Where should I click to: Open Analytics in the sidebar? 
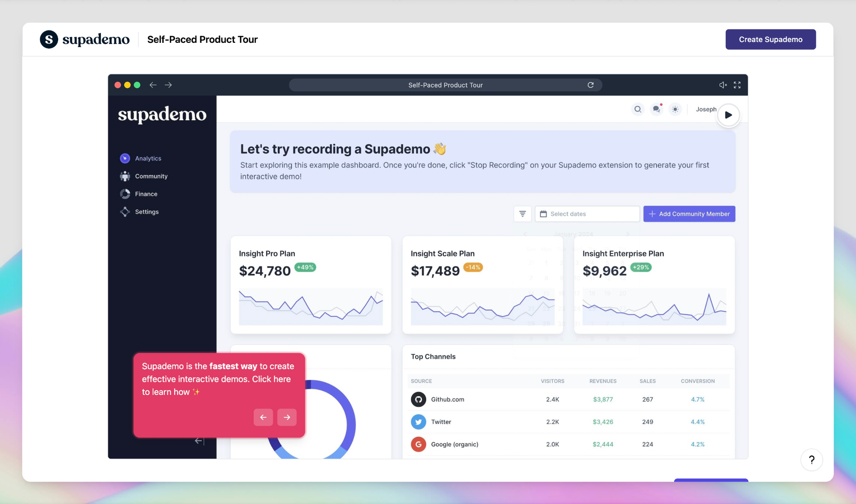[148, 158]
